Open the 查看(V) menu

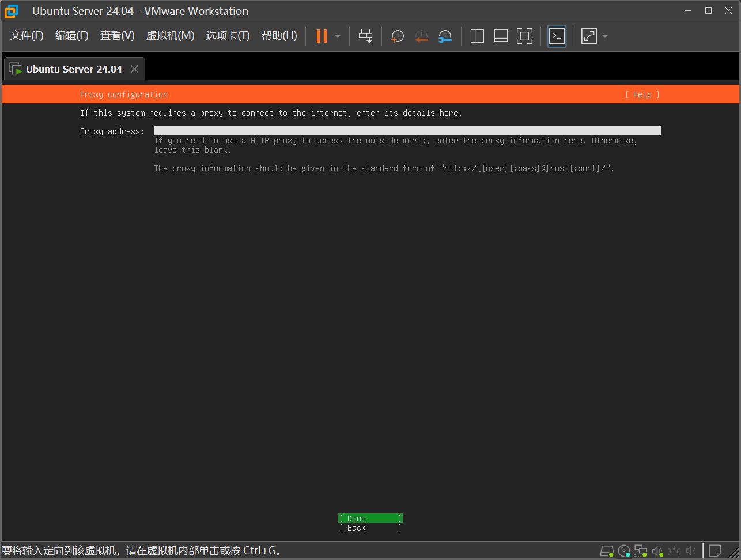(118, 36)
